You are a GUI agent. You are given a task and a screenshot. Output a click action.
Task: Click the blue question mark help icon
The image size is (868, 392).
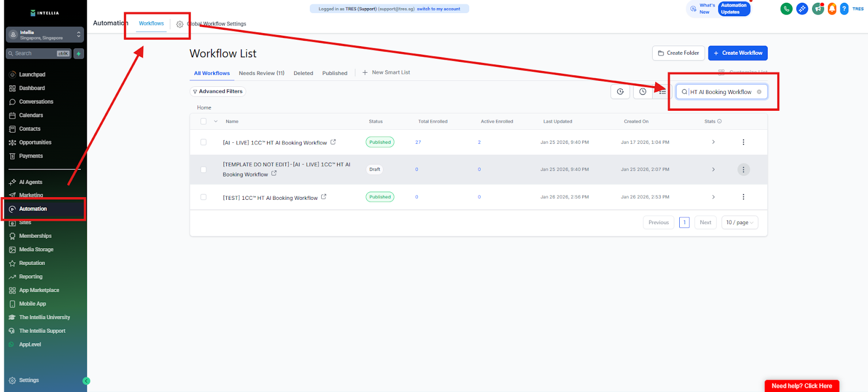click(844, 9)
